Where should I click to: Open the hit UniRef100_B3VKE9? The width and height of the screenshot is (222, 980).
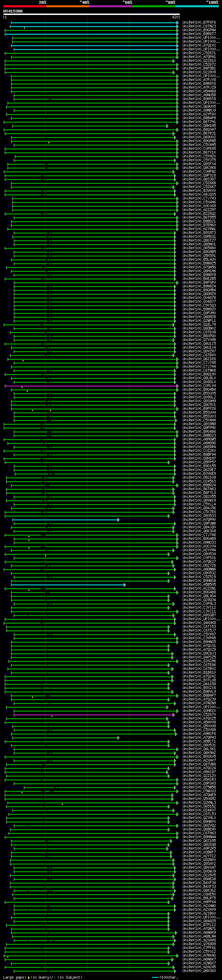pos(199,473)
